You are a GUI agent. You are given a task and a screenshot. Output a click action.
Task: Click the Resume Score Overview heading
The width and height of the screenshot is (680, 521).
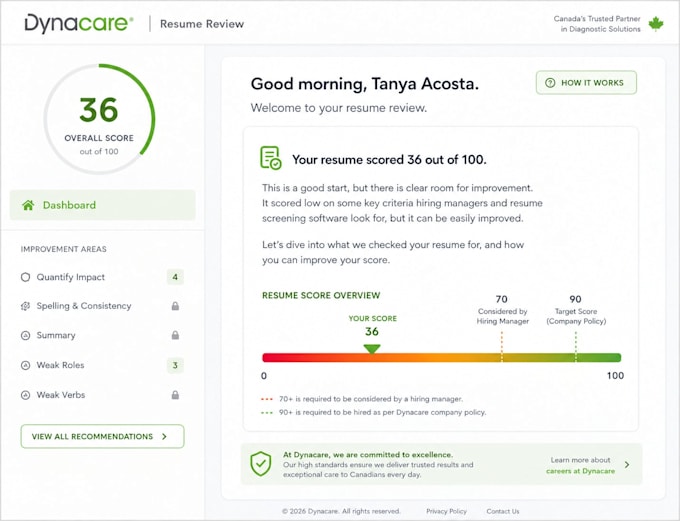coord(321,295)
